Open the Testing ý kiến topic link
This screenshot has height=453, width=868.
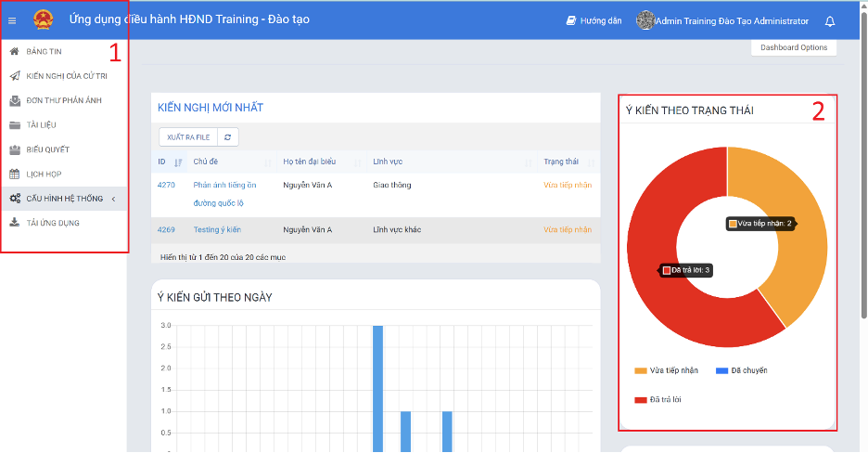[217, 229]
